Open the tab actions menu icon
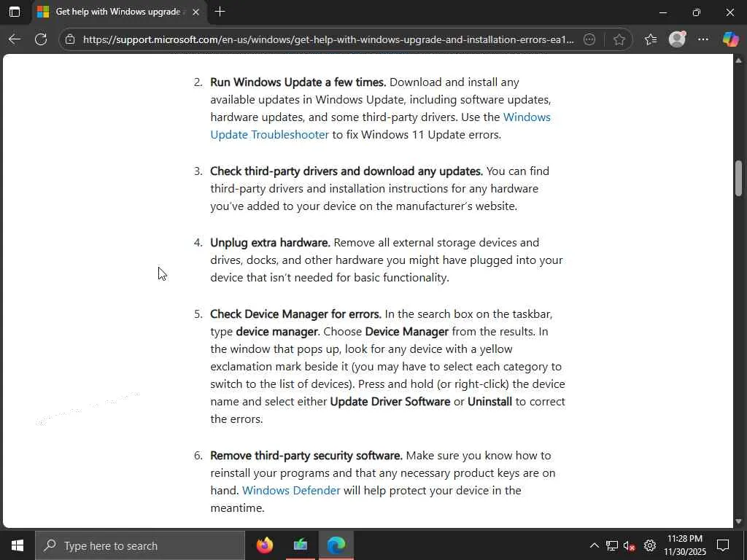This screenshot has height=560, width=747. pyautogui.click(x=15, y=12)
